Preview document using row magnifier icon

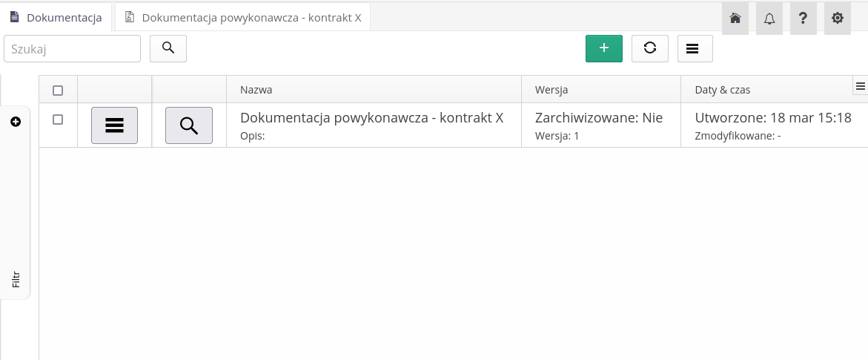tap(189, 125)
